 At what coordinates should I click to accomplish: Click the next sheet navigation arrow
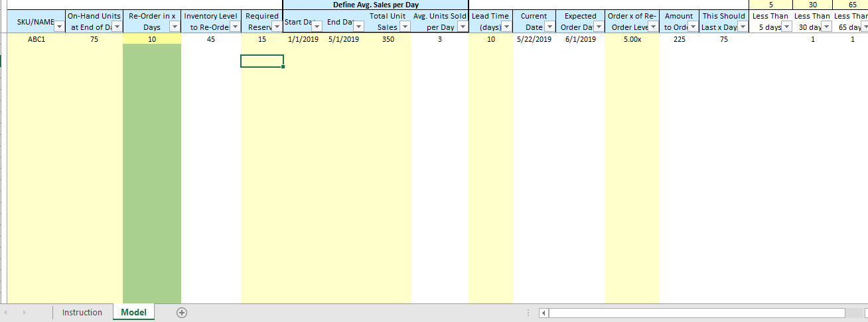[26, 312]
